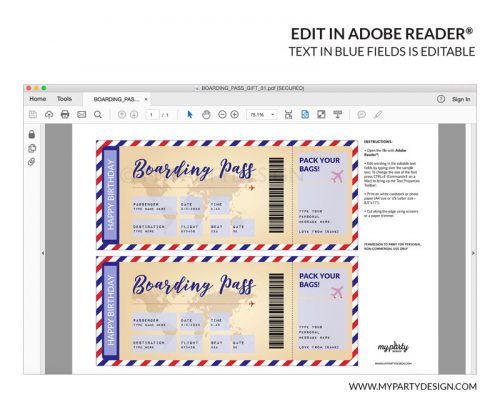Click Time field on bottom ticket
The width and height of the screenshot is (500, 398).
click(x=219, y=322)
